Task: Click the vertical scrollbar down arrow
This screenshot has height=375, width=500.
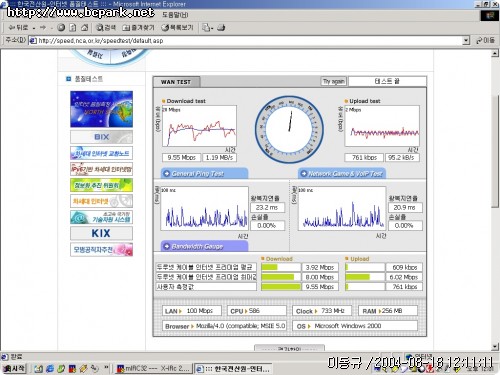Action: (495, 347)
